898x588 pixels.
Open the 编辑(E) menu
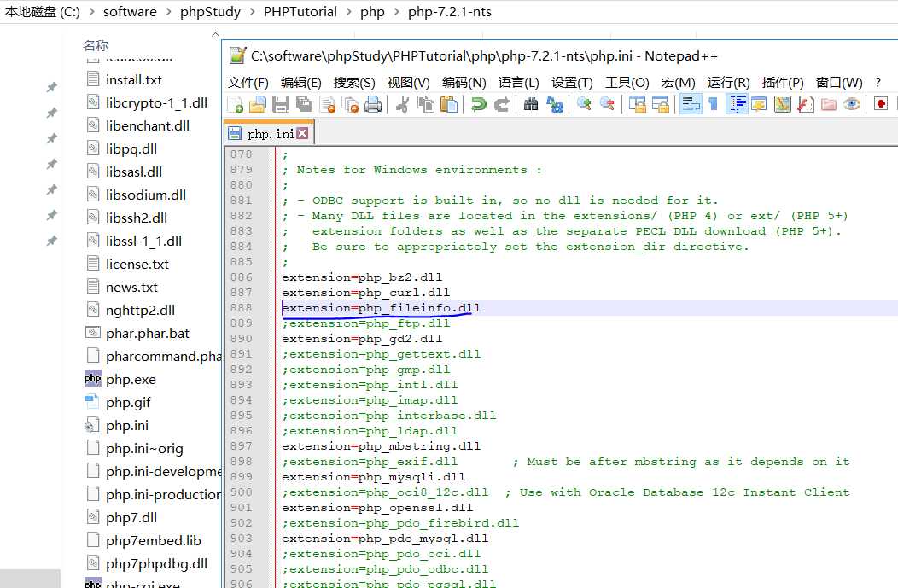point(300,83)
